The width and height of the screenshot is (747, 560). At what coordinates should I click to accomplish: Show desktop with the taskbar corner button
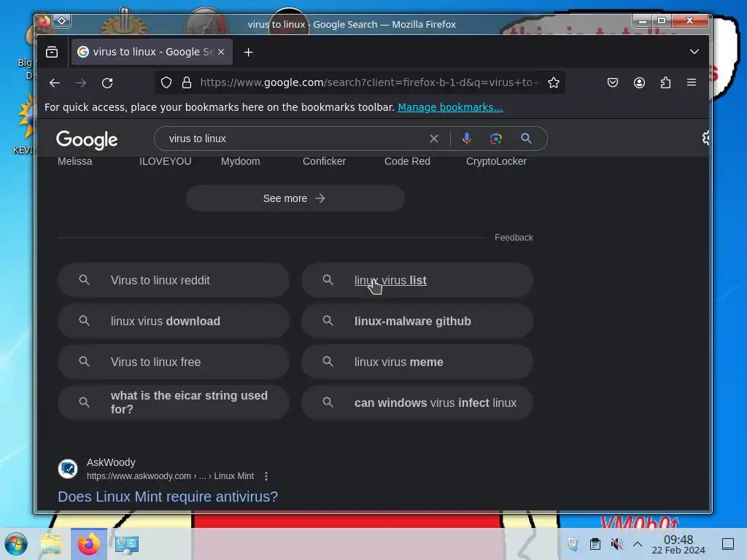click(728, 544)
